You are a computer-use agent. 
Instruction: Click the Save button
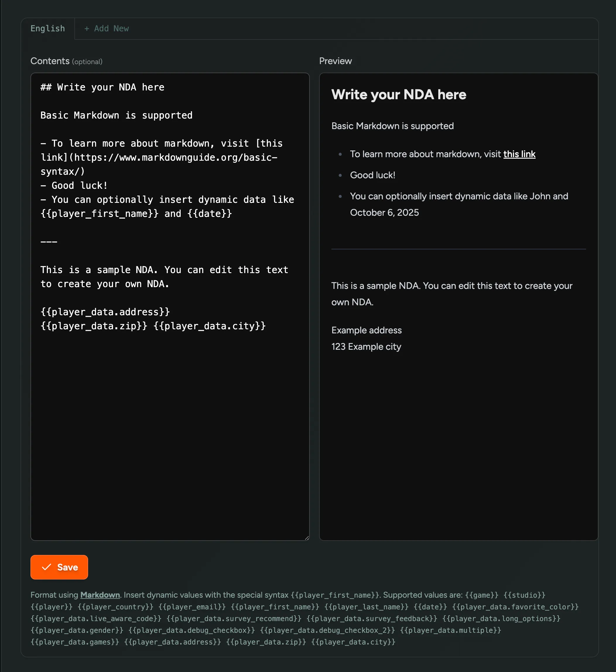[59, 567]
